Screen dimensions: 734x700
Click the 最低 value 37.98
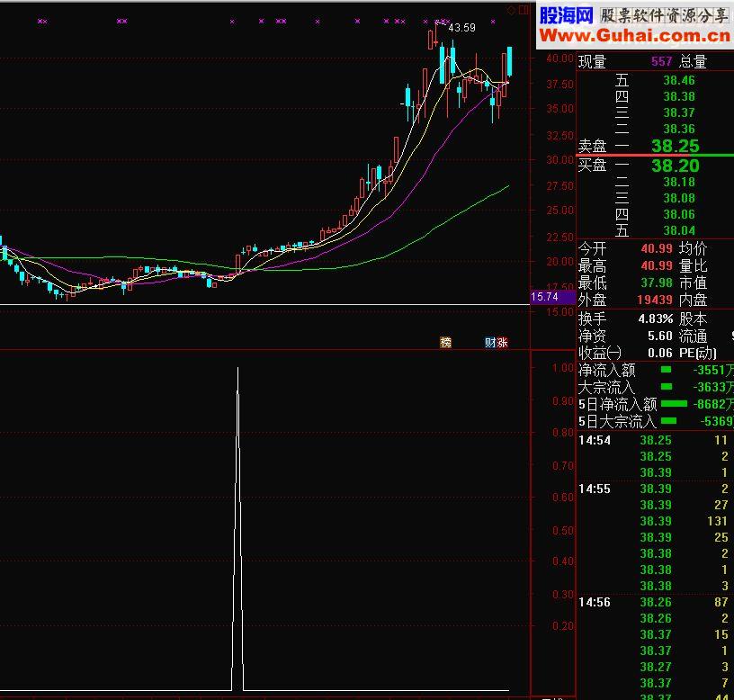click(657, 283)
